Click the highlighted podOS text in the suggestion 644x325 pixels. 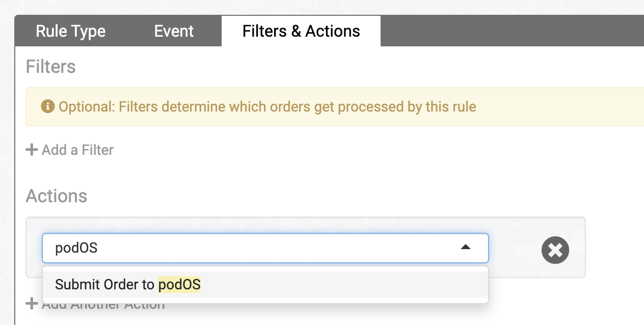pos(179,284)
